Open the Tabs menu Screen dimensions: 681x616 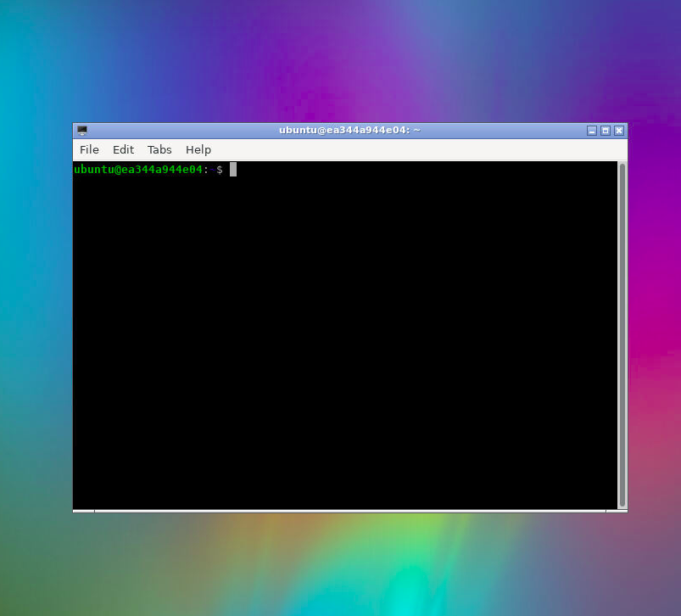159,150
